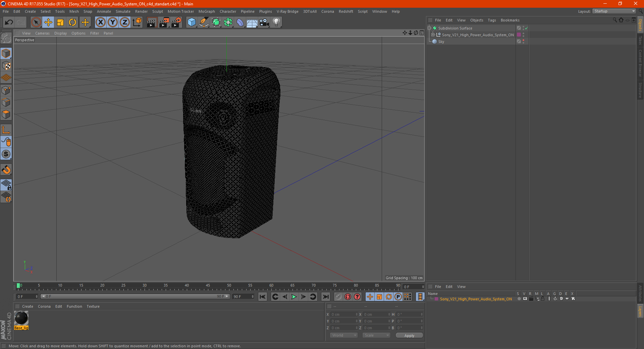Open the Render menu

click(x=141, y=11)
